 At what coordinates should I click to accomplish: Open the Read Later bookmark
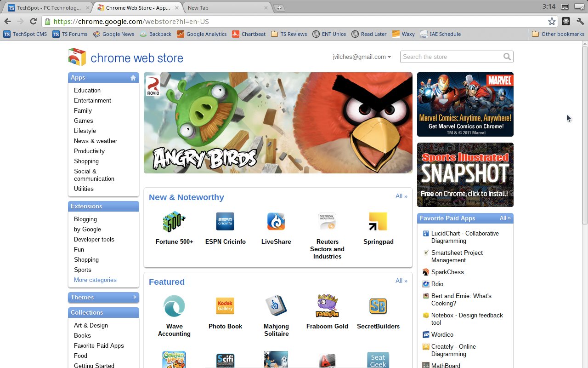(x=369, y=34)
